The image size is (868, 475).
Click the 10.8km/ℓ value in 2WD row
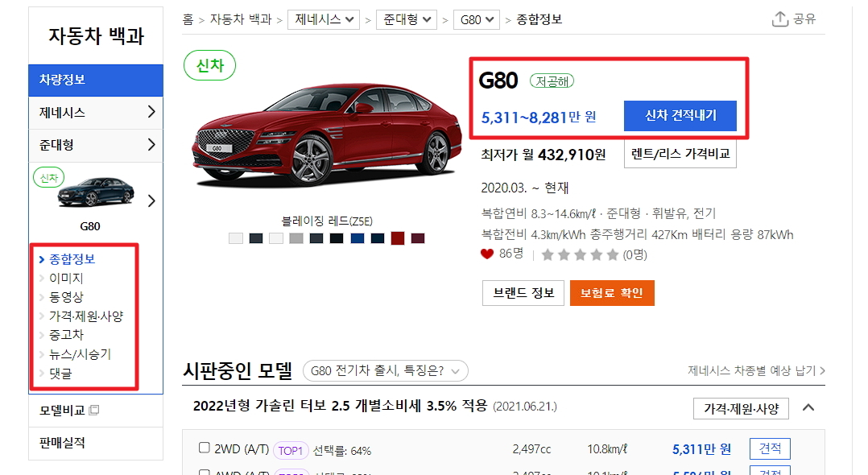coord(607,449)
